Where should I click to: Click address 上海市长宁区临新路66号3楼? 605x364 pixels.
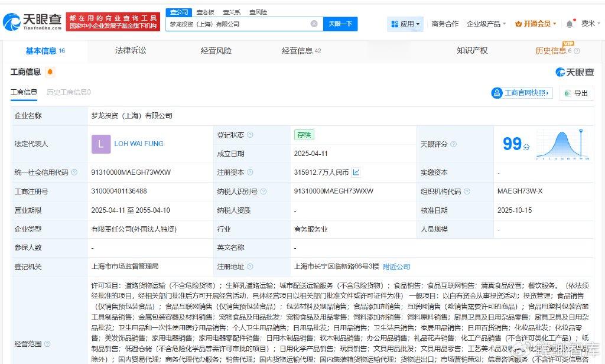pyautogui.click(x=336, y=266)
